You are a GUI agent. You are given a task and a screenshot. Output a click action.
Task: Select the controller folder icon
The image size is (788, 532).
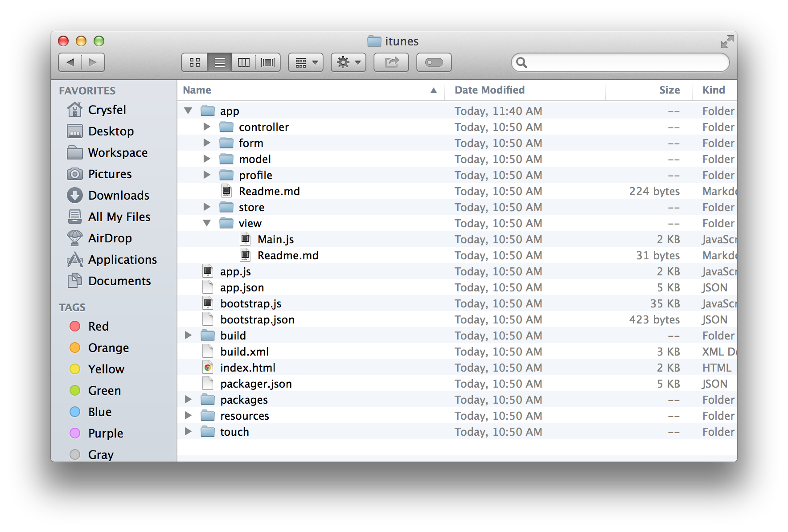pos(226,127)
